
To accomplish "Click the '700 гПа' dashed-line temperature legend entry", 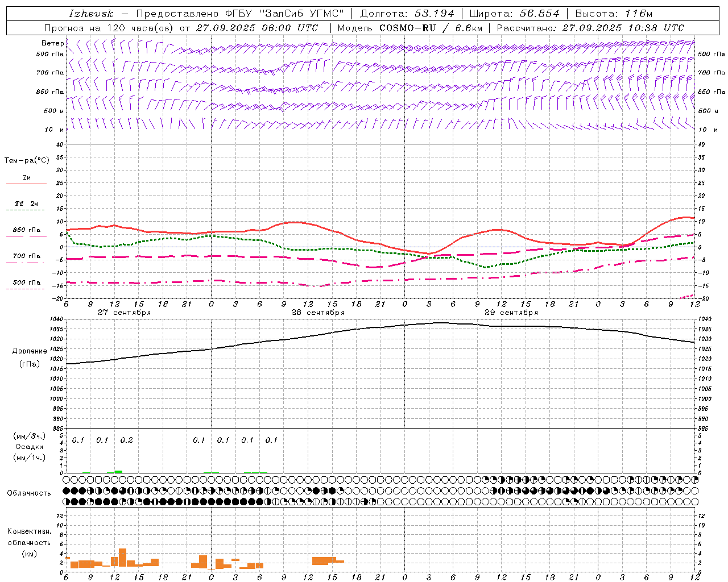I will tap(27, 256).
